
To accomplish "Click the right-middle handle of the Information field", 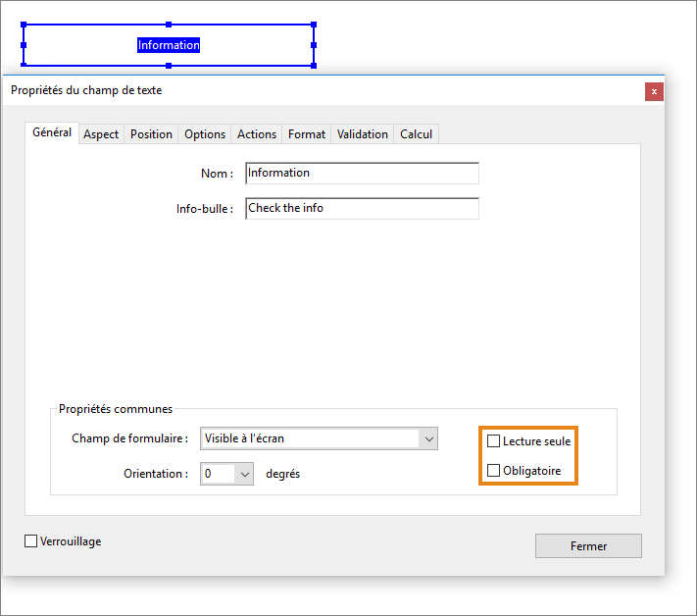I will click(x=314, y=45).
